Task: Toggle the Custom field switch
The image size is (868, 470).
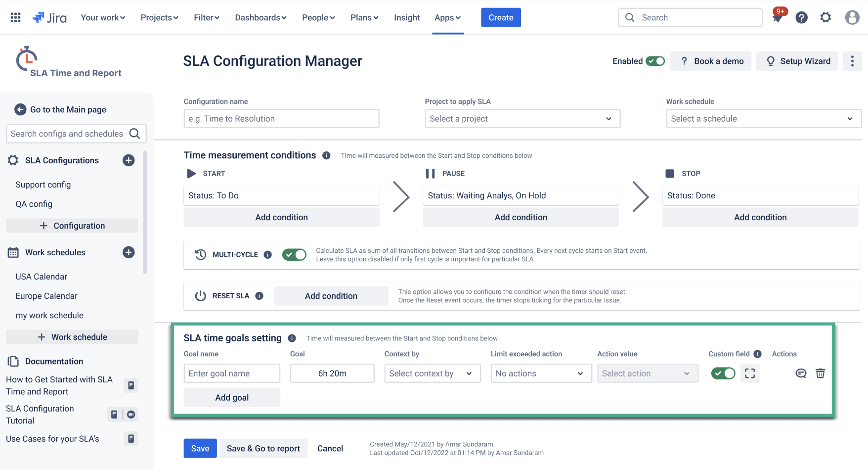Action: pos(723,374)
